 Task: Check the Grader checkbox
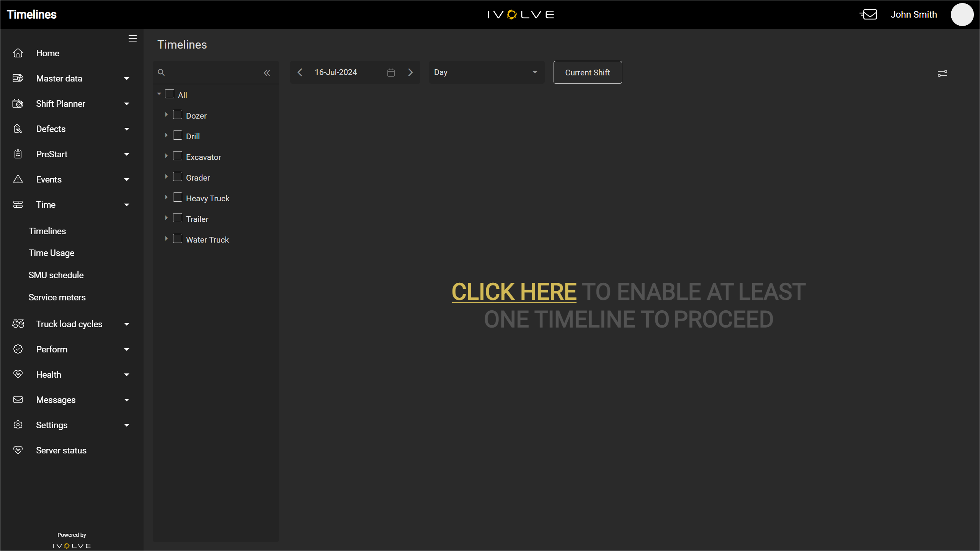(x=178, y=177)
